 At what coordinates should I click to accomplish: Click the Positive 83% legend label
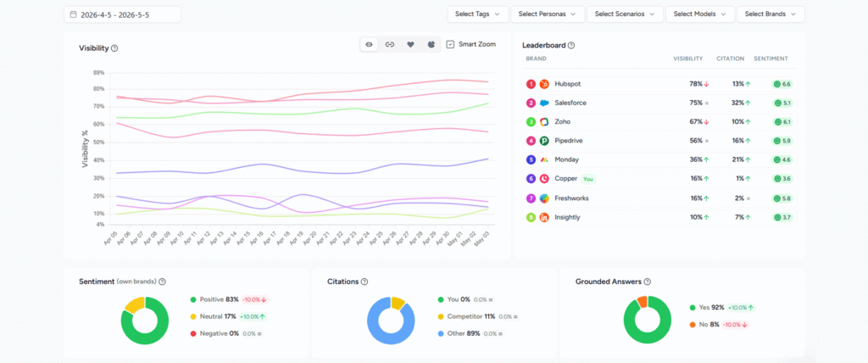click(220, 299)
